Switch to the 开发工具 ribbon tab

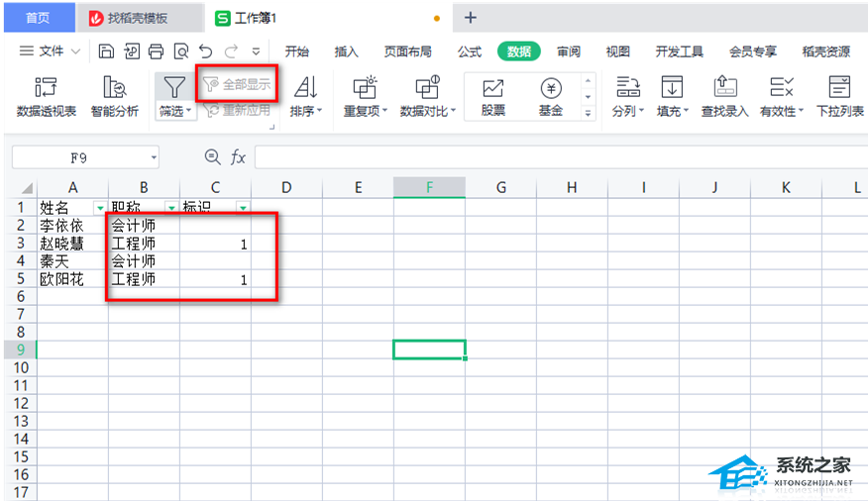pyautogui.click(x=679, y=51)
